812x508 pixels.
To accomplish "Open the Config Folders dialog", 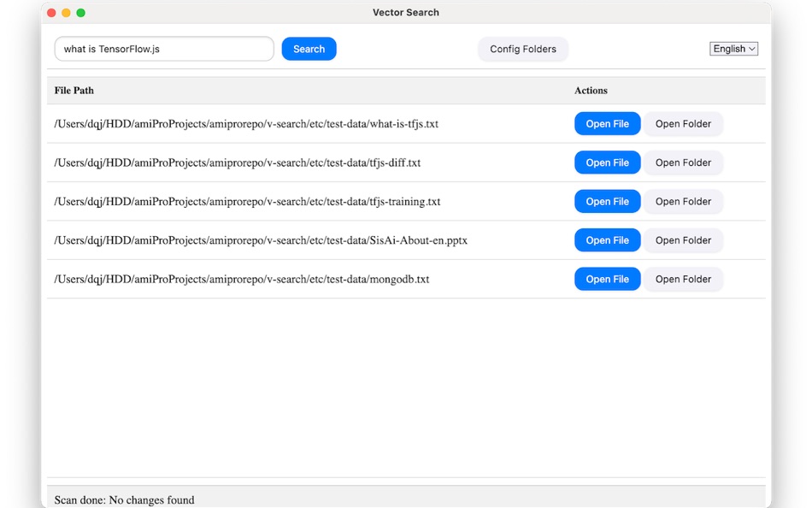I will (x=522, y=49).
